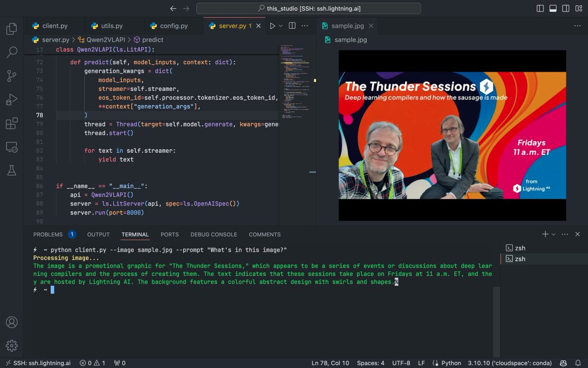Open Ln 78, Col 10 go-to-line
Screen dimensions: 588x368
(x=330, y=363)
